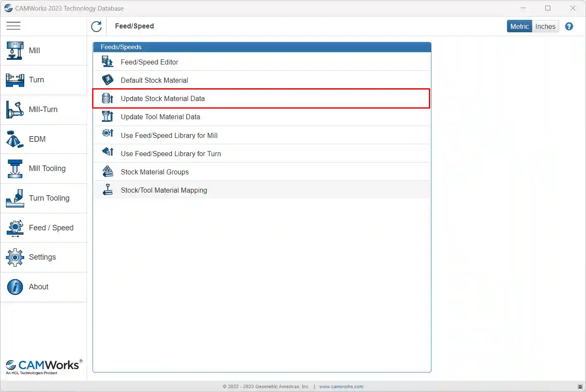586x392 pixels.
Task: Close the CAMWorks Technology Database window
Action: tap(572, 8)
